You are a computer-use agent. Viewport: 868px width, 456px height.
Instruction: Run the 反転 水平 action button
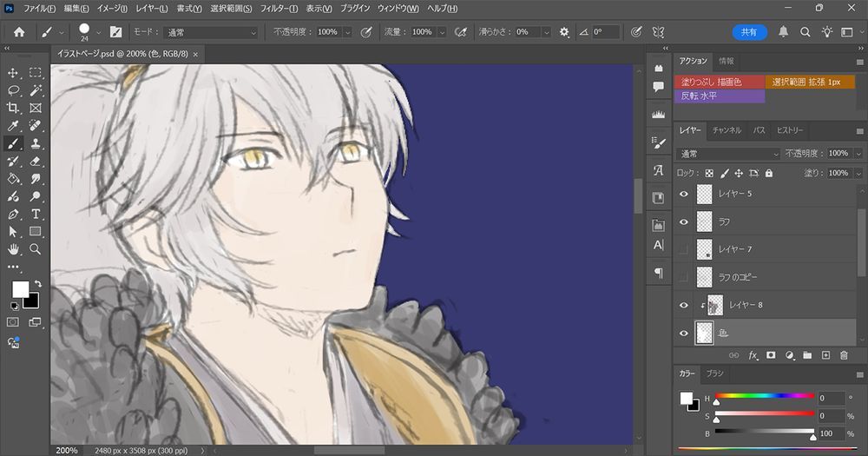click(719, 96)
